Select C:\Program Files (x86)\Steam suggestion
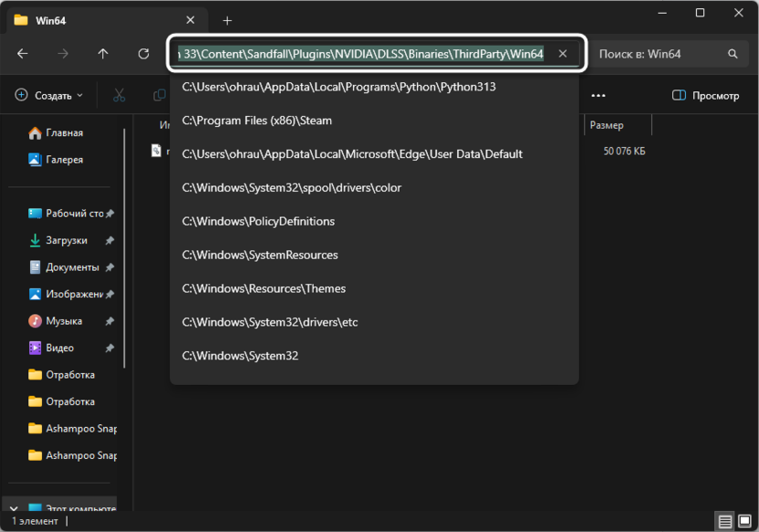759x532 pixels. [x=257, y=120]
